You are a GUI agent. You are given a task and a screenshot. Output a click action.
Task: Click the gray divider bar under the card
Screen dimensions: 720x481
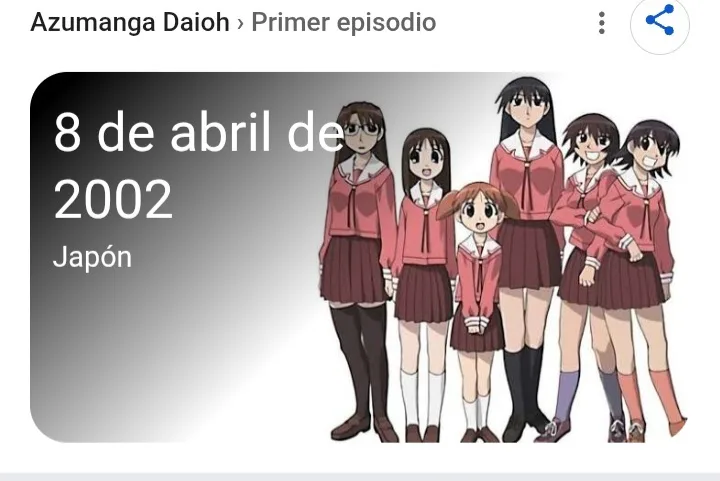tap(360, 477)
